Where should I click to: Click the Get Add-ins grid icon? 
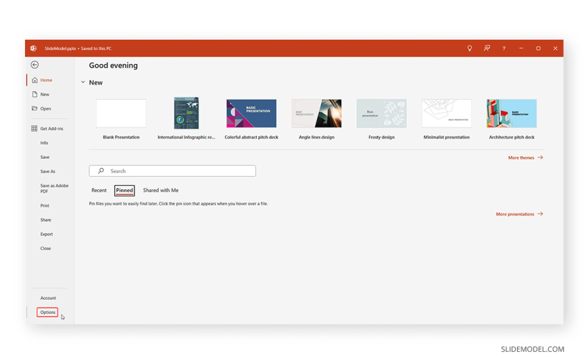click(x=34, y=128)
